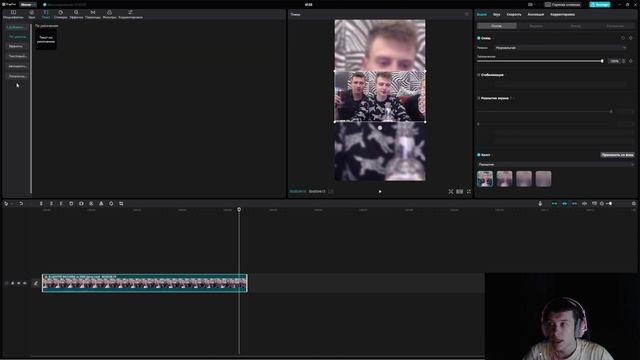Select the second canvas blur preset

(x=504, y=179)
